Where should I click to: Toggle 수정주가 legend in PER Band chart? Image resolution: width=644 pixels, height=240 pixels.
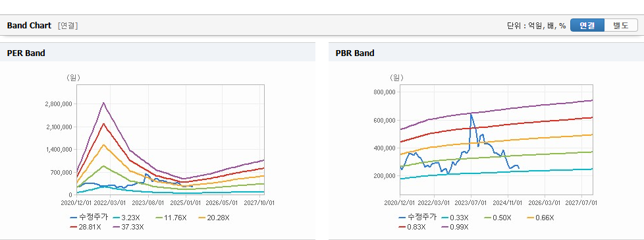coord(89,218)
